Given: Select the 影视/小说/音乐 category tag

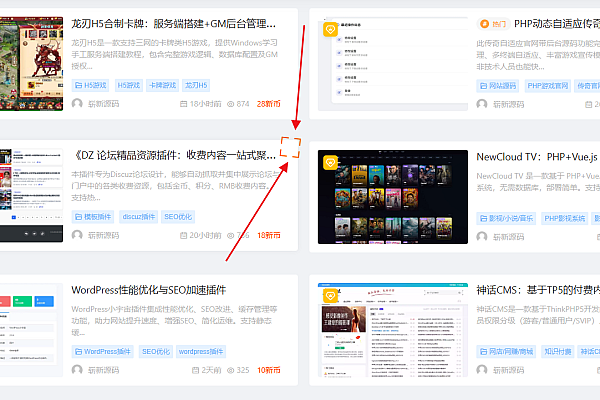Looking at the screenshot, I should (x=506, y=218).
